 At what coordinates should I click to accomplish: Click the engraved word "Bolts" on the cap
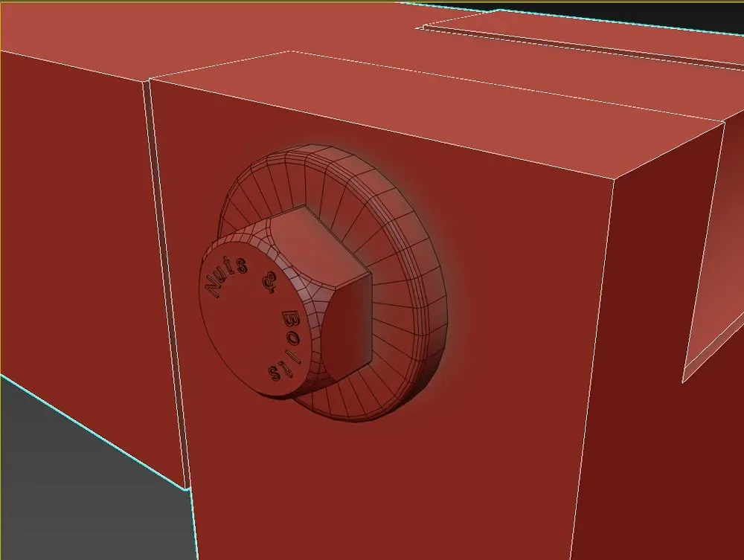[286, 346]
